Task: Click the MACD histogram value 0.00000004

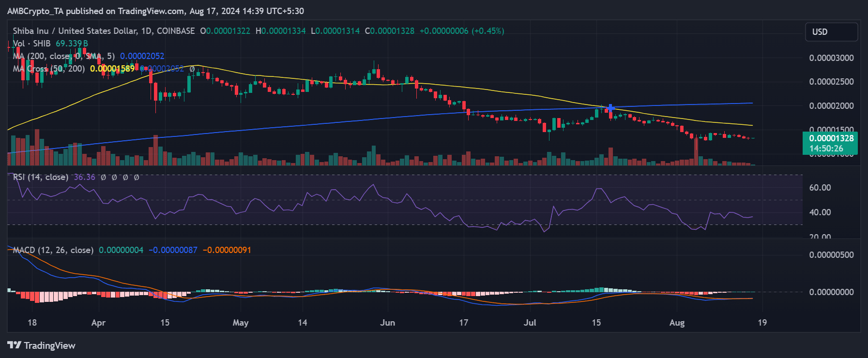Action: click(121, 250)
